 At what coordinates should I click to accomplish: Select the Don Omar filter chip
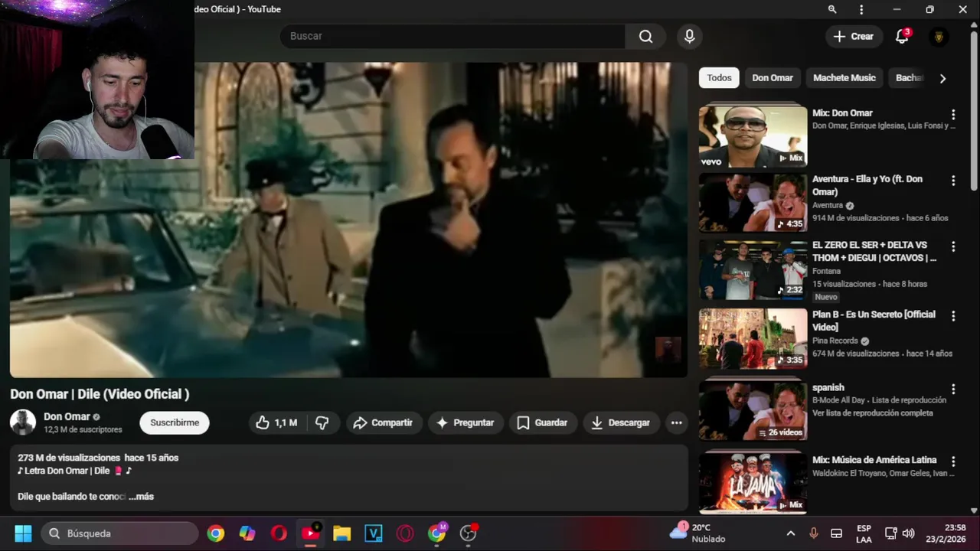coord(772,77)
